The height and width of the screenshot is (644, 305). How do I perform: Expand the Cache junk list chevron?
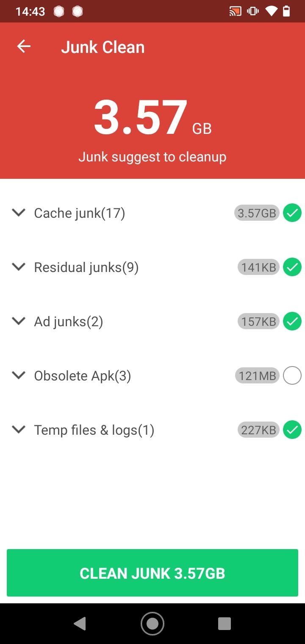click(x=19, y=213)
